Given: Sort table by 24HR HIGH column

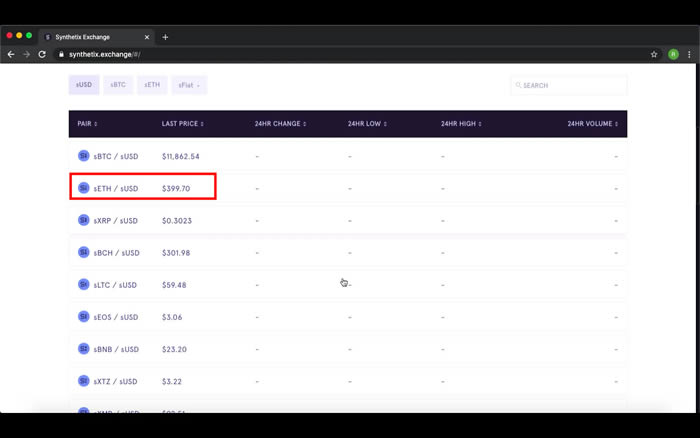Looking at the screenshot, I should coord(461,124).
